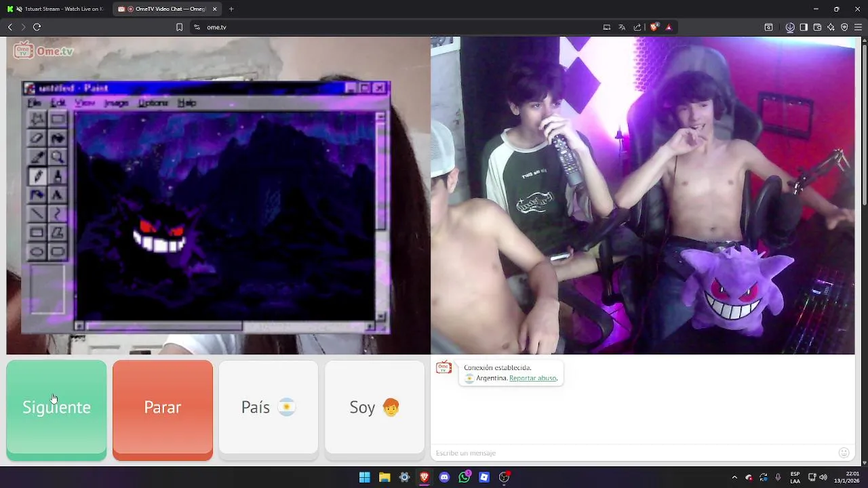Open the emoji picker in chat

(844, 453)
